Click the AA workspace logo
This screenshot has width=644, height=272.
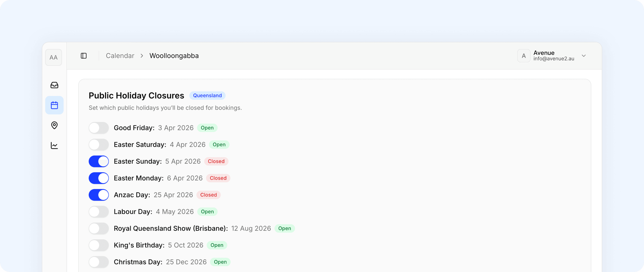tap(53, 57)
